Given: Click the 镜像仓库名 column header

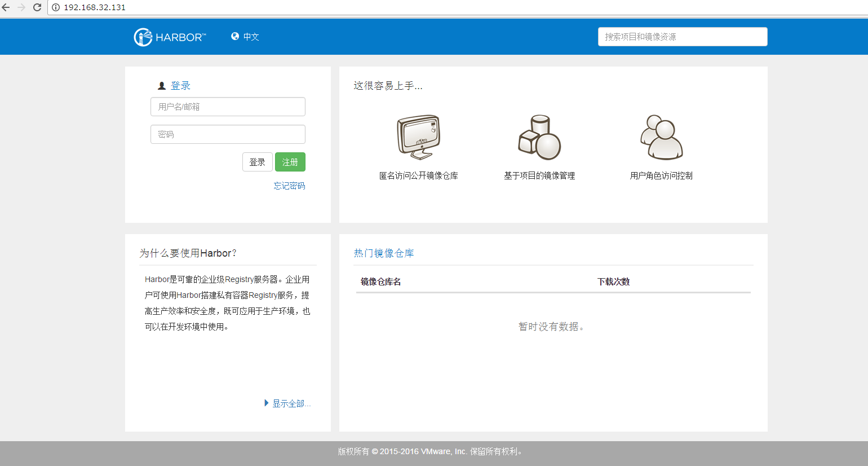Looking at the screenshot, I should coord(381,282).
